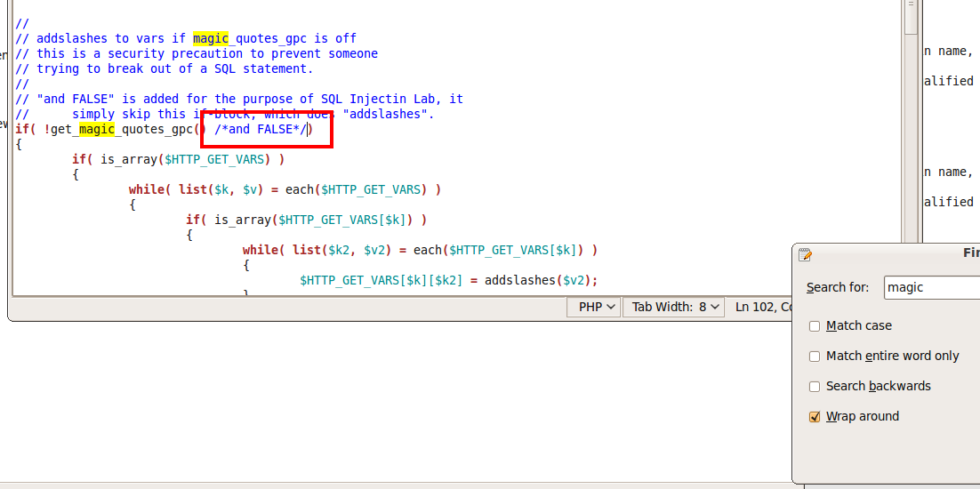The width and height of the screenshot is (980, 489).
Task: Enable Match entire word only
Action: (815, 357)
